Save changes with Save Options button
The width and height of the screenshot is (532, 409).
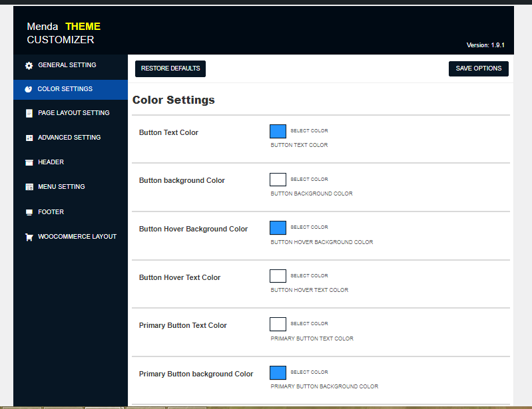pos(478,68)
